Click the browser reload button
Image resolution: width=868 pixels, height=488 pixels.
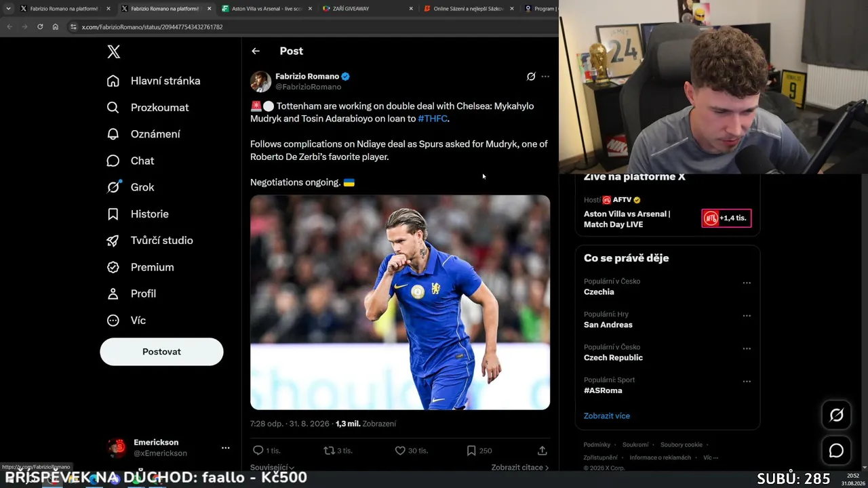tap(40, 27)
